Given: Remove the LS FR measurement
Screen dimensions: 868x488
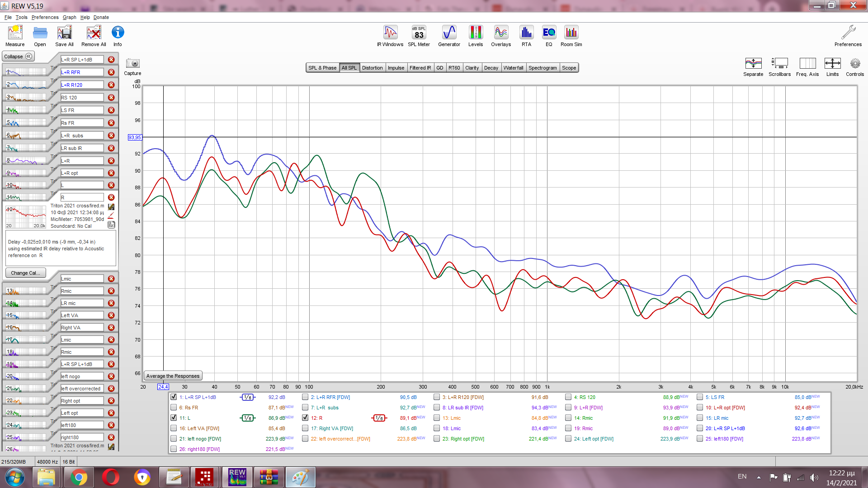Looking at the screenshot, I should (111, 110).
